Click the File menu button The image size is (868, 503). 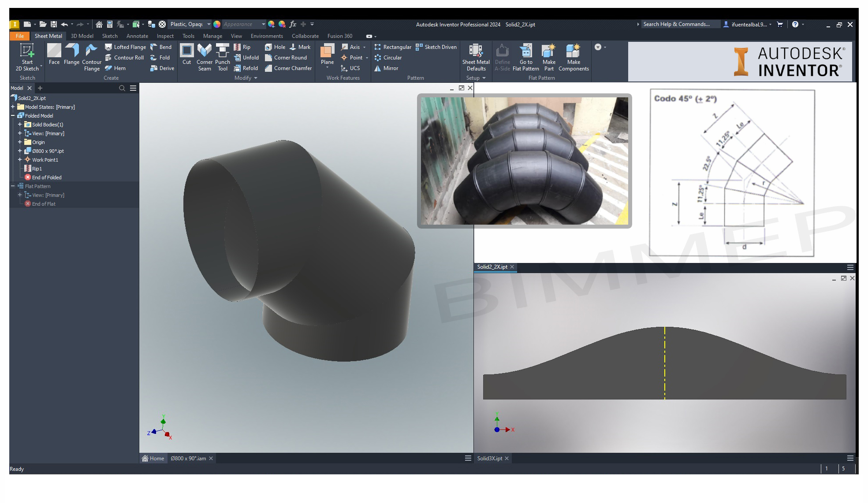pos(19,36)
